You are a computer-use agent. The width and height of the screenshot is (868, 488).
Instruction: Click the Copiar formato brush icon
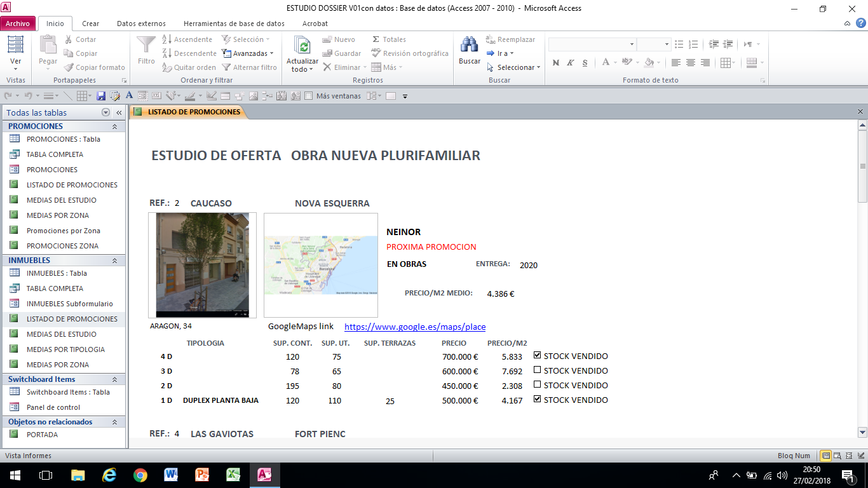tap(69, 67)
